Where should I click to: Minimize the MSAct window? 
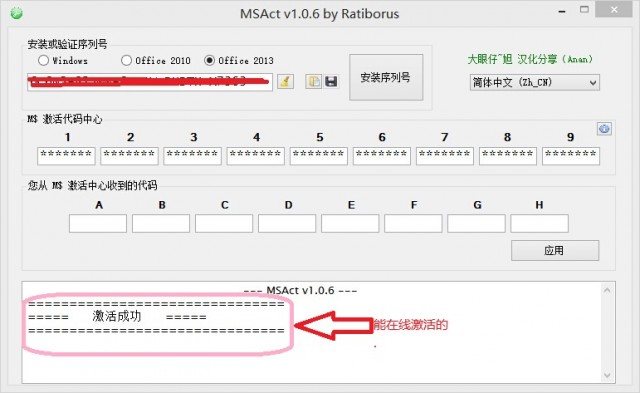point(562,11)
